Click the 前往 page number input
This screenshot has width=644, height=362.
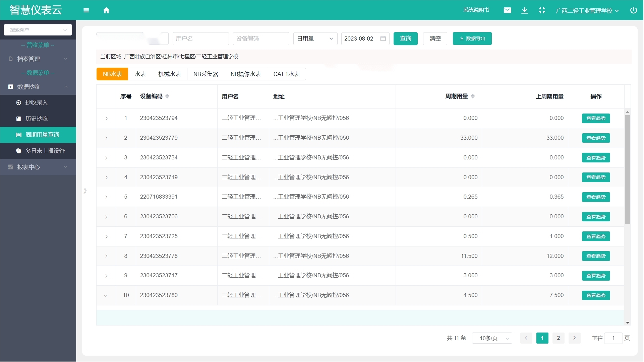[x=613, y=338]
